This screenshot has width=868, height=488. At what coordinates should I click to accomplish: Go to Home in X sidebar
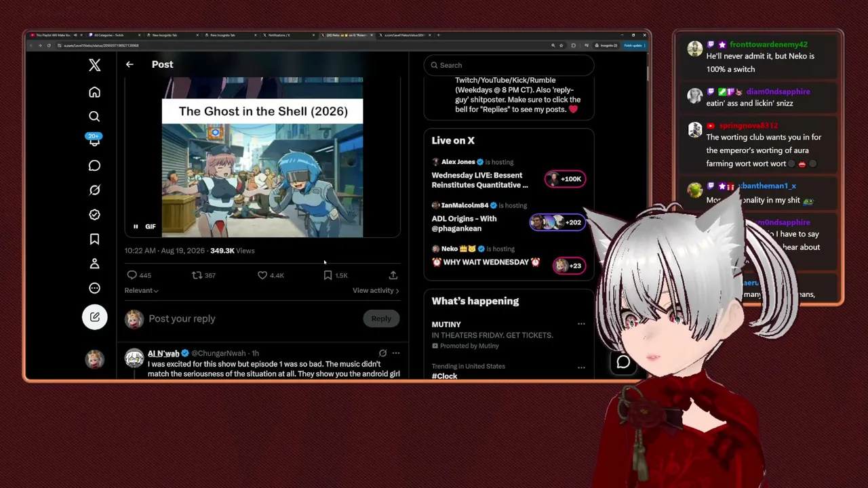[94, 92]
